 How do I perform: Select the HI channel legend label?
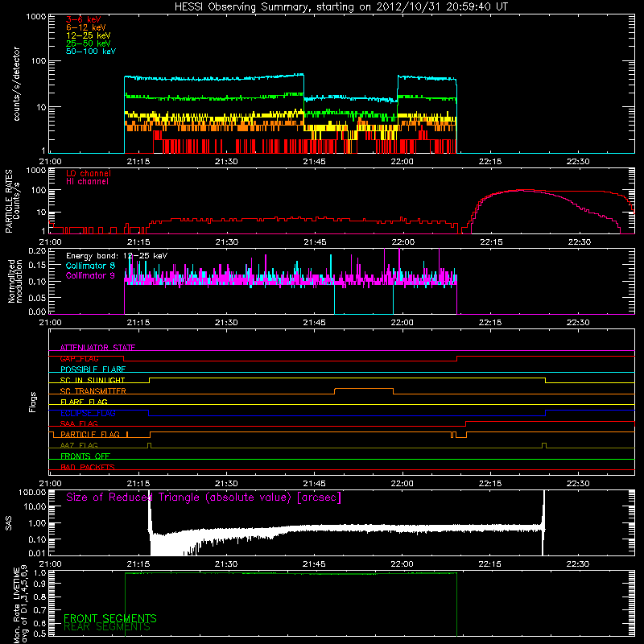point(88,182)
